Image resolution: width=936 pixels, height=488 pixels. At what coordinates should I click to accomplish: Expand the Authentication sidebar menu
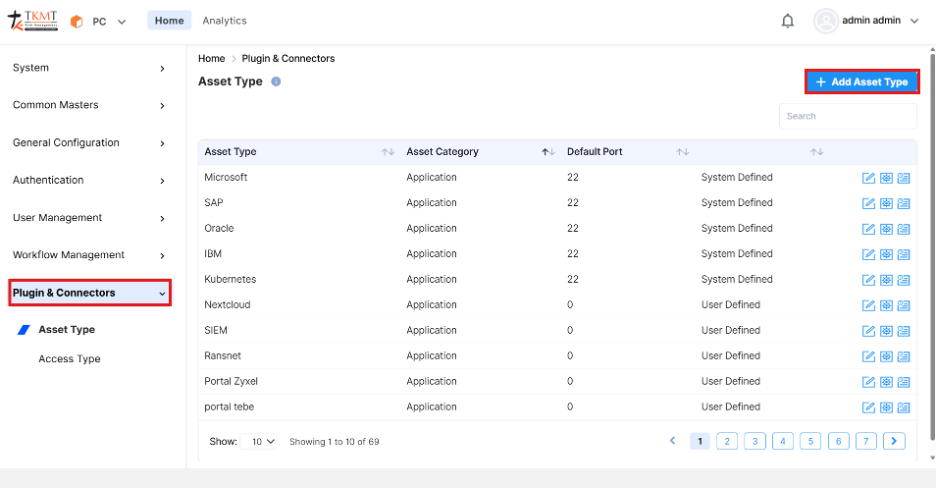tap(90, 180)
